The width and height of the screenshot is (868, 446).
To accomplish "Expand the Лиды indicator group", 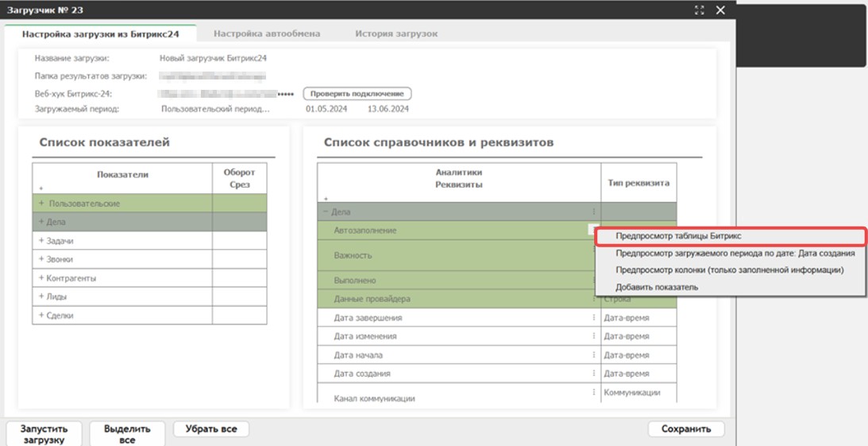I will click(x=41, y=297).
